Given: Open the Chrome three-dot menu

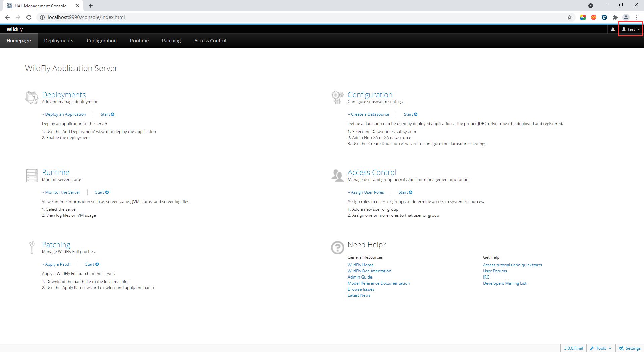Looking at the screenshot, I should pyautogui.click(x=637, y=17).
